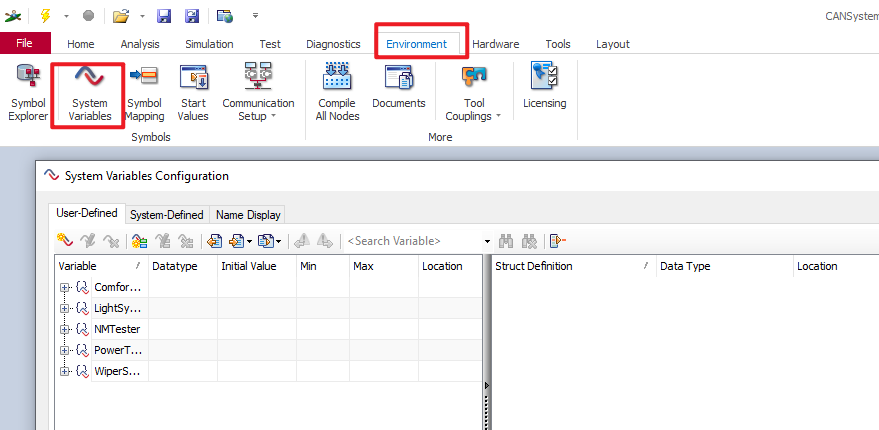Open Start Values

[x=193, y=93]
